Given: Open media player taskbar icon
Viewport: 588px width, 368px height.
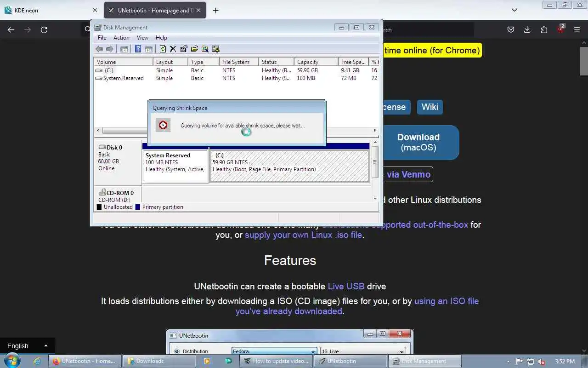Looking at the screenshot, I should click(x=207, y=361).
